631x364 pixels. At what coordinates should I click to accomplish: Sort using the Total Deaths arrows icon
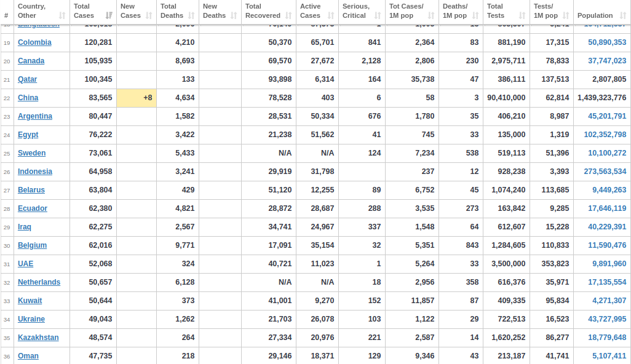pyautogui.click(x=191, y=16)
